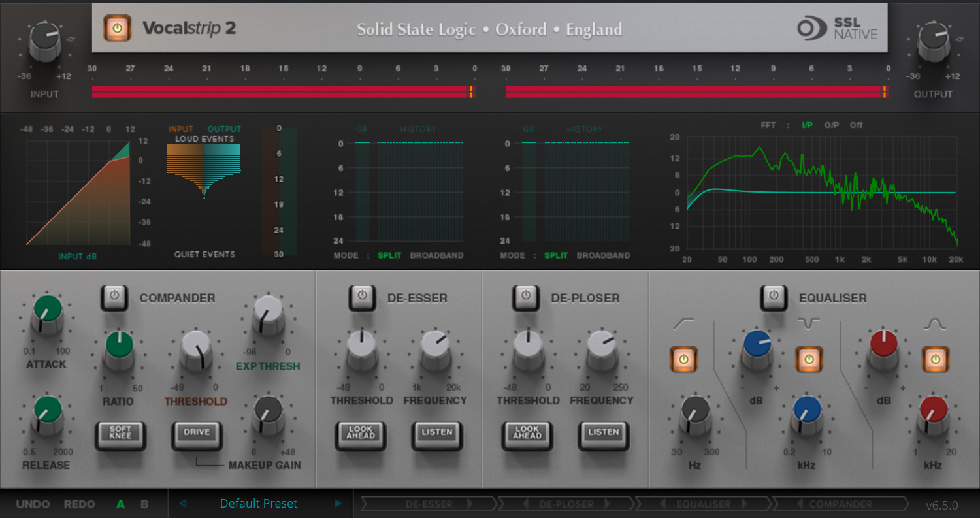The height and width of the screenshot is (518, 980).
Task: Go to next preset arrow
Action: pyautogui.click(x=338, y=504)
